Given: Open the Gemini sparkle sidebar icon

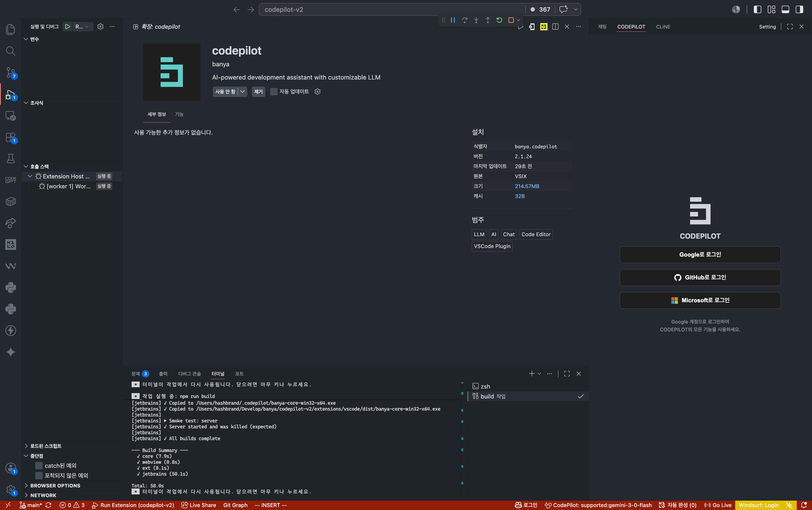Looking at the screenshot, I should click(10, 352).
